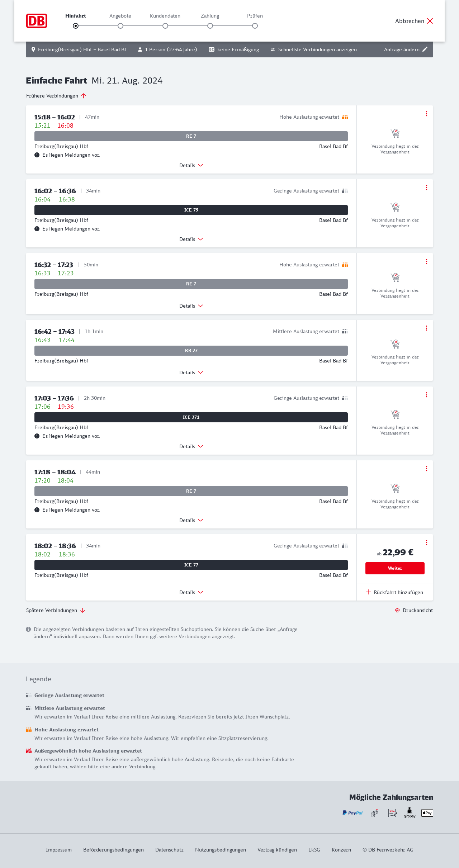Open three-dot menu for ICE 77 connection
The image size is (459, 868).
[x=426, y=542]
